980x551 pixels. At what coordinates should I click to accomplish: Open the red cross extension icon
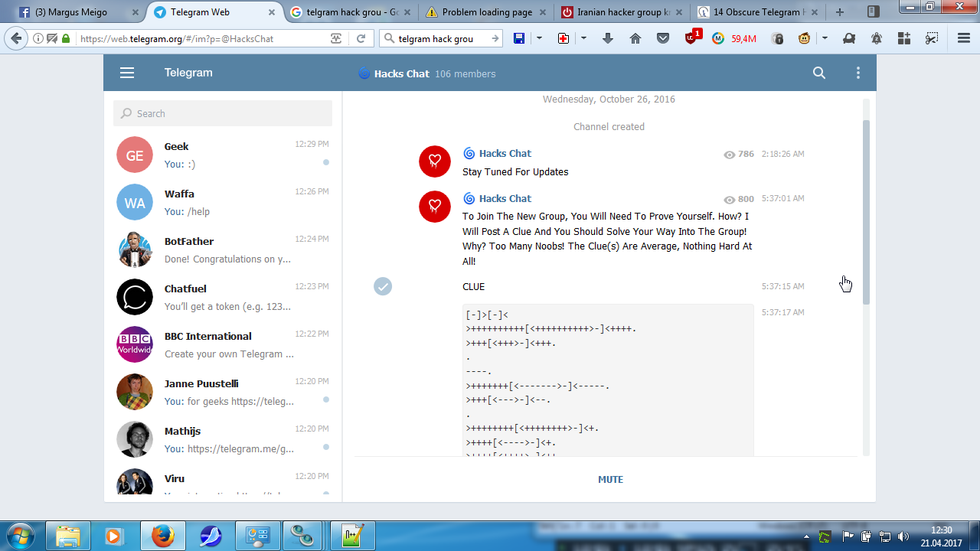tap(563, 39)
